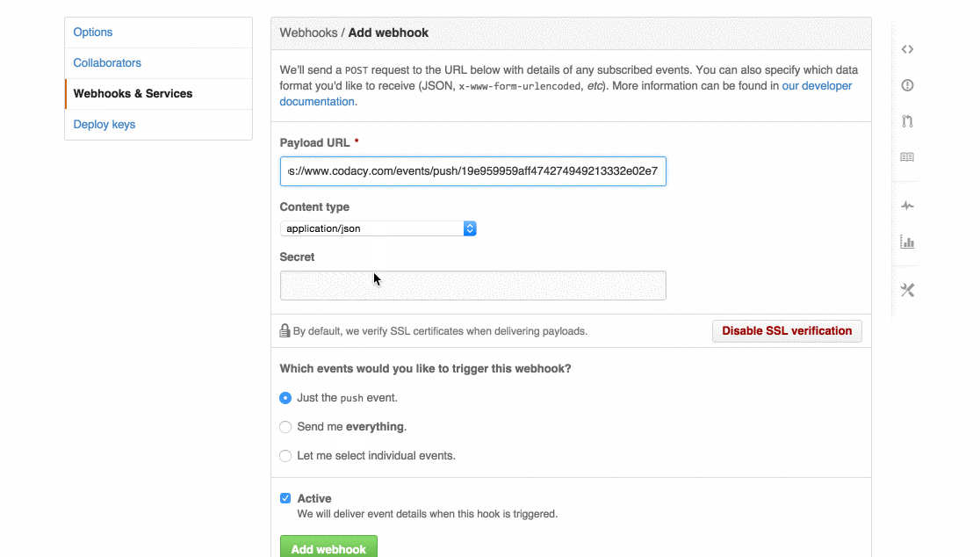
Task: Open the Wiki book icon
Action: coord(907,157)
